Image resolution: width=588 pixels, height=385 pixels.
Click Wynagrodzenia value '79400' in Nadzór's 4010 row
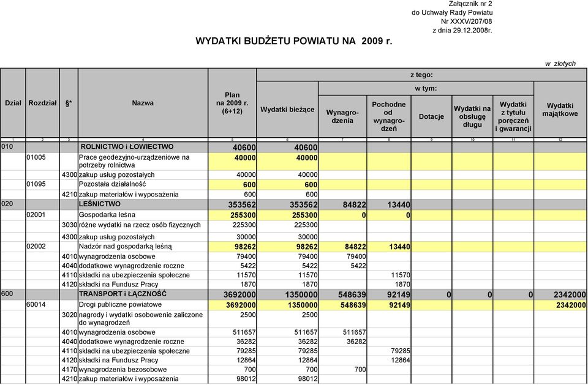(356, 256)
